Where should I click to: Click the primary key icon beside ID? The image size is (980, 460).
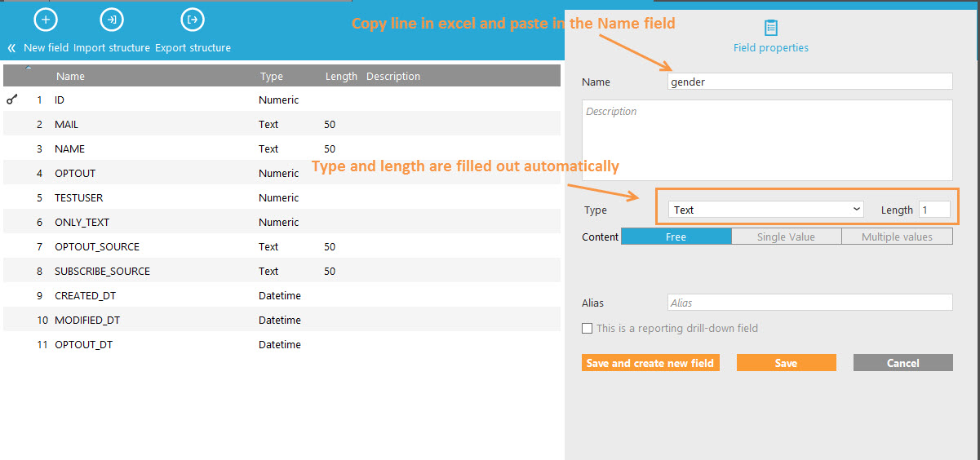point(12,100)
